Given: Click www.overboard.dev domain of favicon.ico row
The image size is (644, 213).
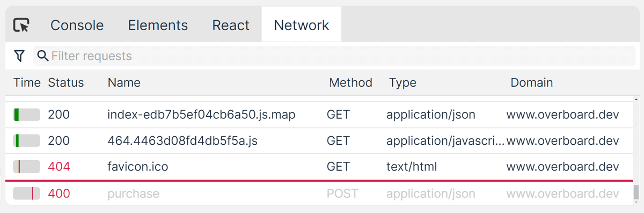Looking at the screenshot, I should (563, 167).
